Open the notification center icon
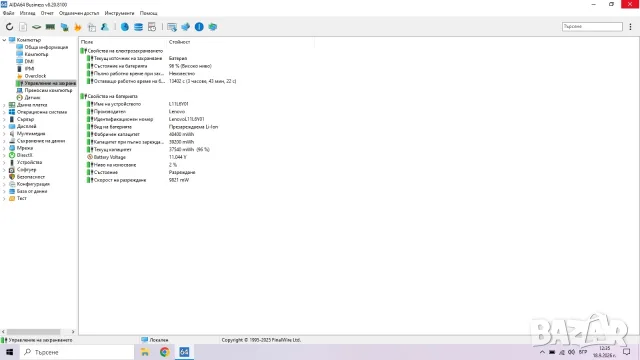 click(627, 352)
